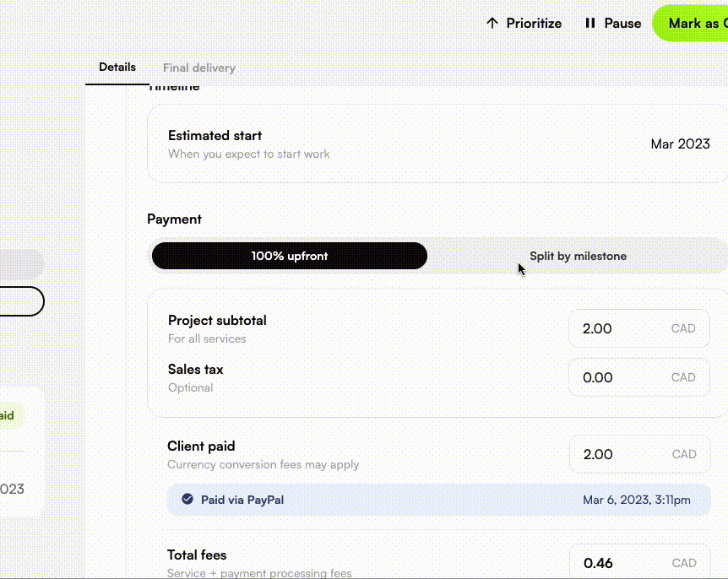This screenshot has height=579, width=728.
Task: Click the Prioritize up-arrow icon
Action: 492,23
